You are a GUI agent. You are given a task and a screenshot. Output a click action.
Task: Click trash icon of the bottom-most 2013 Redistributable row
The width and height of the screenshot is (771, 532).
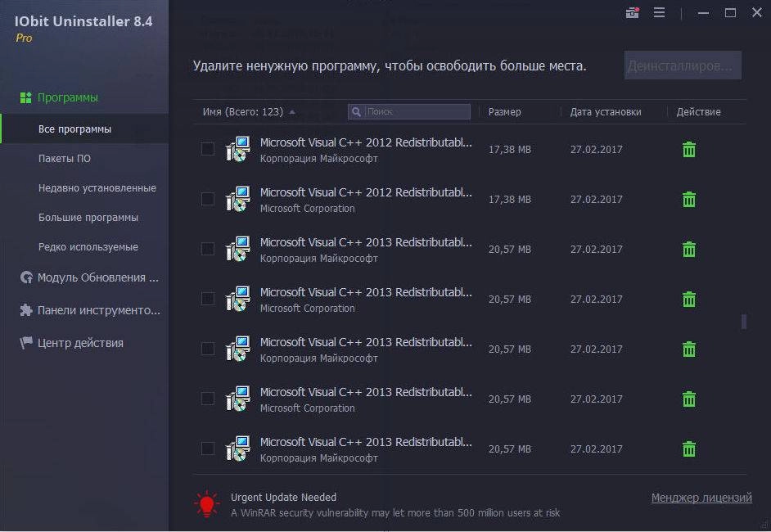689,449
